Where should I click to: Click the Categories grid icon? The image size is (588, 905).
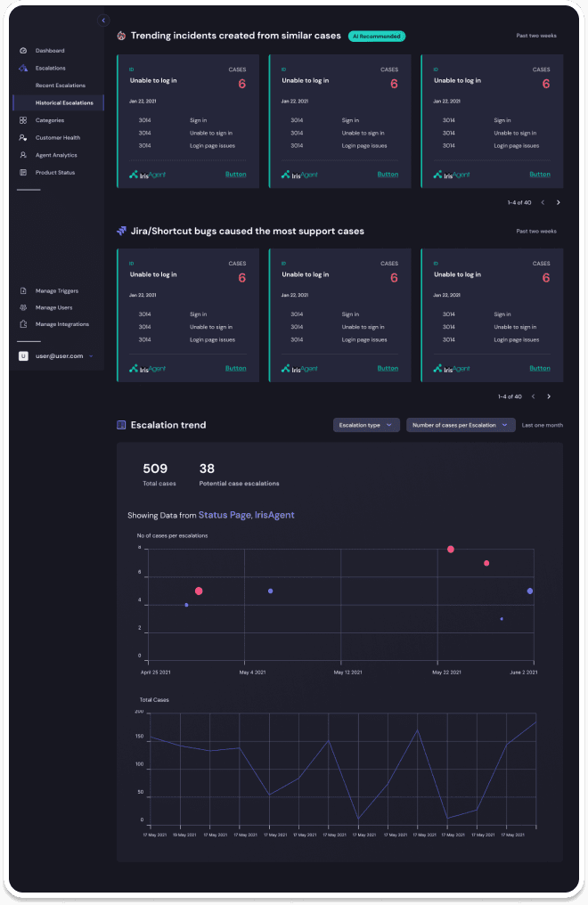tap(23, 120)
